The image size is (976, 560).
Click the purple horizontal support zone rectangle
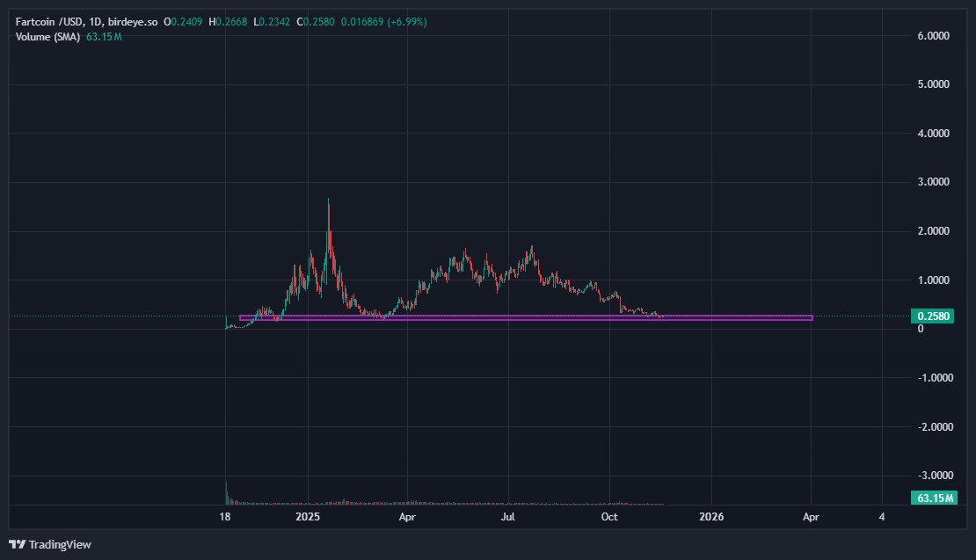click(526, 318)
